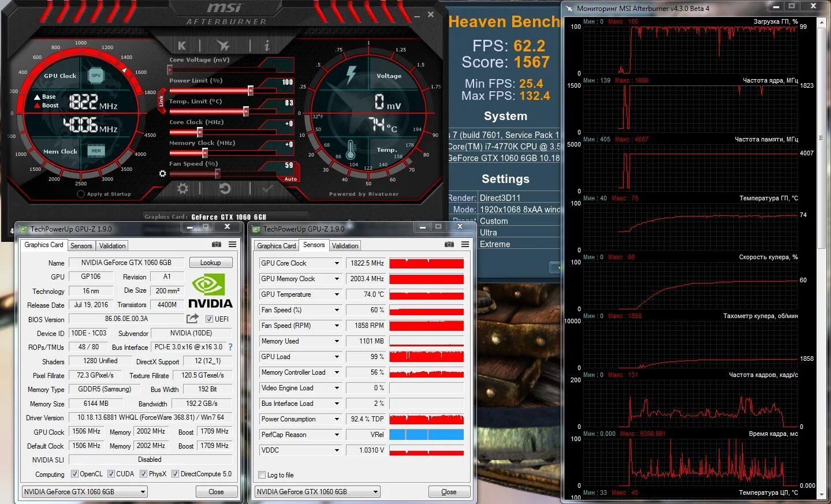This screenshot has height=504, width=831.
Task: Click the MEM chip icon in the clock gauge
Action: point(96,151)
